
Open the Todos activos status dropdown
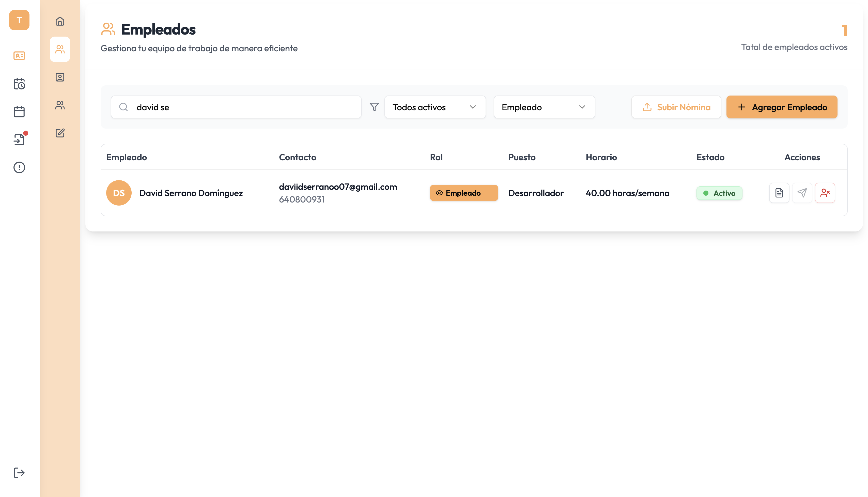(x=435, y=107)
